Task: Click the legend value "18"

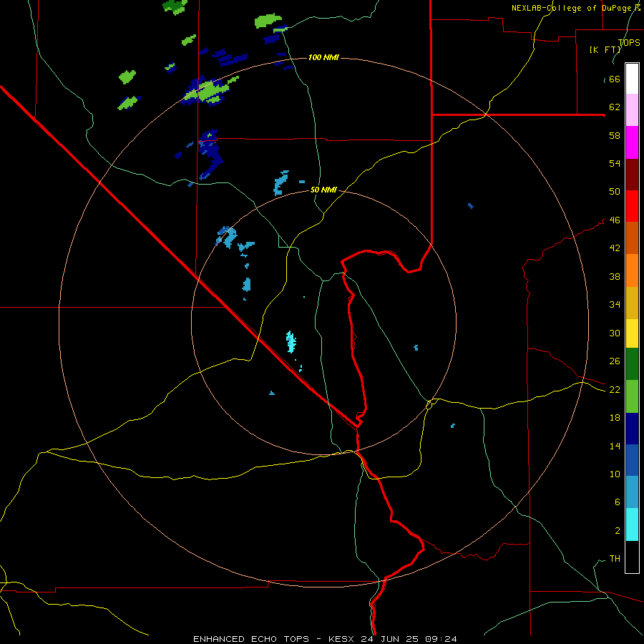Action: click(615, 417)
